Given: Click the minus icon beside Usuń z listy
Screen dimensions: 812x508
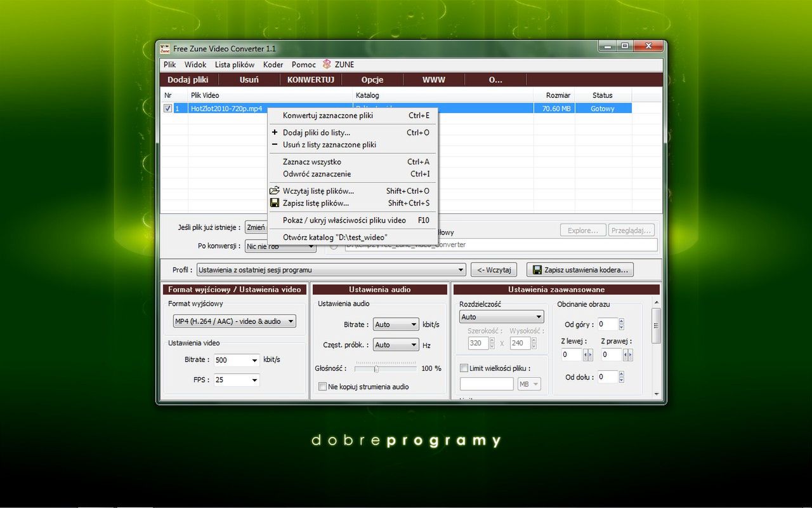Looking at the screenshot, I should click(x=275, y=145).
